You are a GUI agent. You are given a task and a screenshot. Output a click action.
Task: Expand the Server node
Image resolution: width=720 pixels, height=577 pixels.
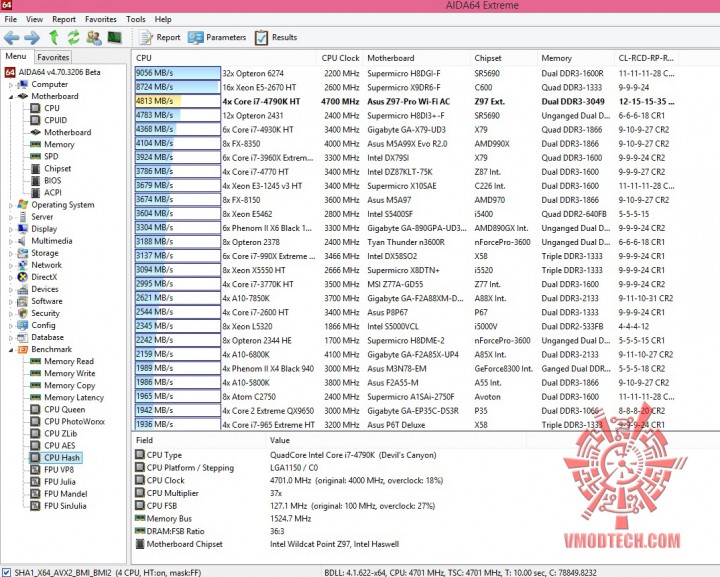pos(11,217)
